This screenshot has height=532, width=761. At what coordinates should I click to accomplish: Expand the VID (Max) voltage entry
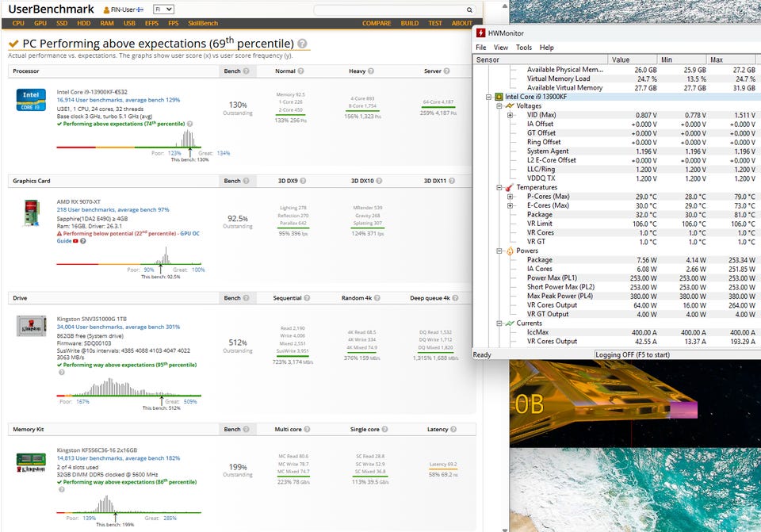(510, 115)
